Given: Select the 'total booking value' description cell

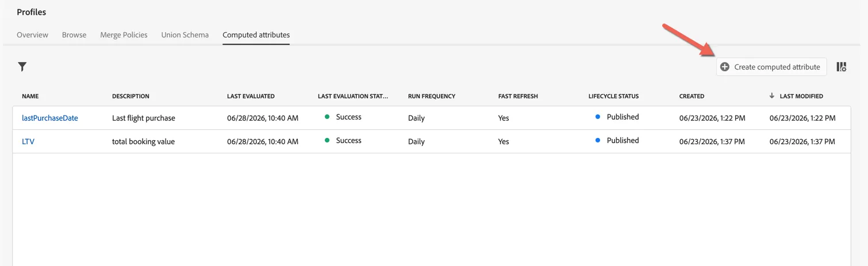Looking at the screenshot, I should pos(143,141).
